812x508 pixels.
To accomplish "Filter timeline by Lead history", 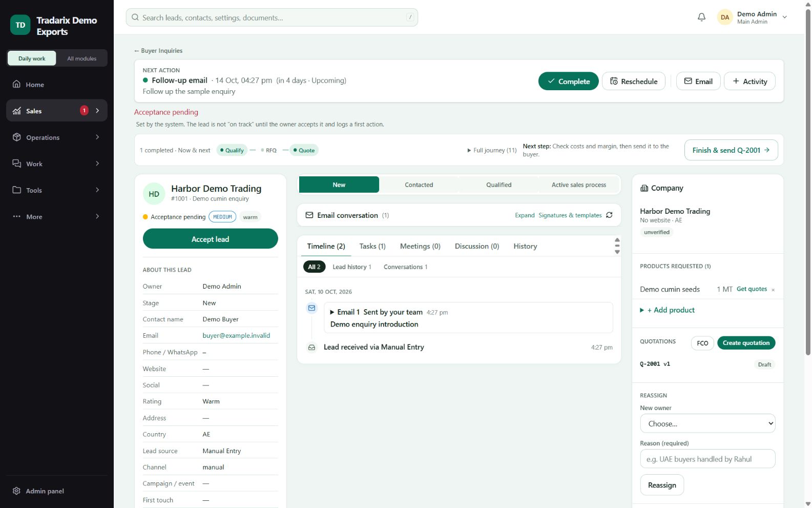I will (352, 267).
